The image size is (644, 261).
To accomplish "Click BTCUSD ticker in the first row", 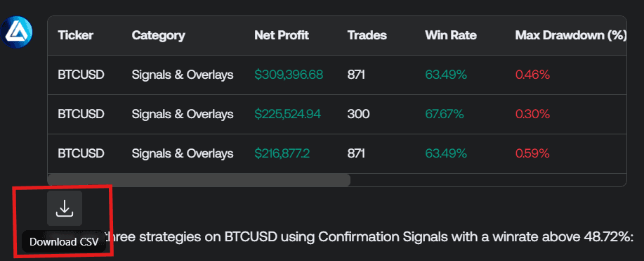I will pyautogui.click(x=81, y=75).
